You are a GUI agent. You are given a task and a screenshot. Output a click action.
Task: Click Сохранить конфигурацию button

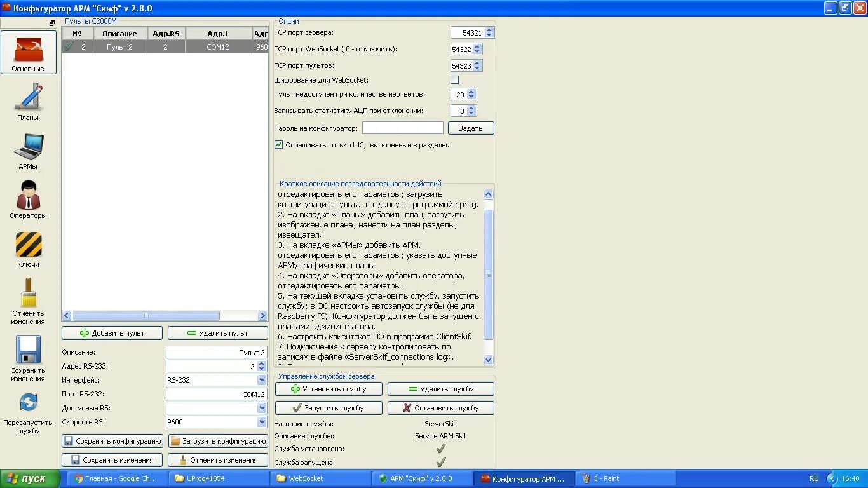coord(112,441)
